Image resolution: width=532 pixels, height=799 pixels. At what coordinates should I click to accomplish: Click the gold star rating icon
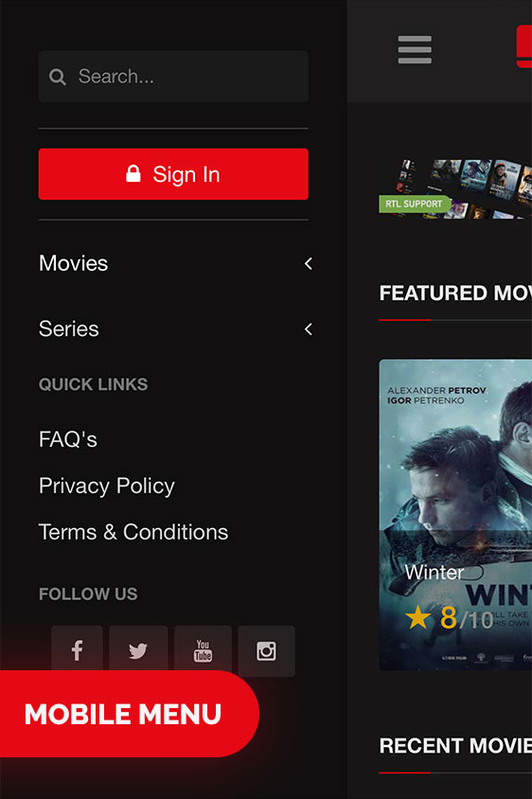[x=417, y=616]
